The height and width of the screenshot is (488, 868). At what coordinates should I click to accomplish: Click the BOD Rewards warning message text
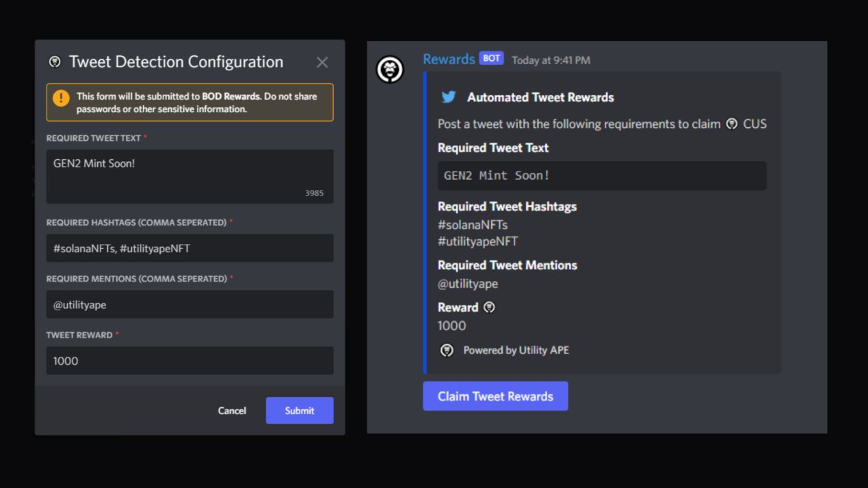coord(196,103)
